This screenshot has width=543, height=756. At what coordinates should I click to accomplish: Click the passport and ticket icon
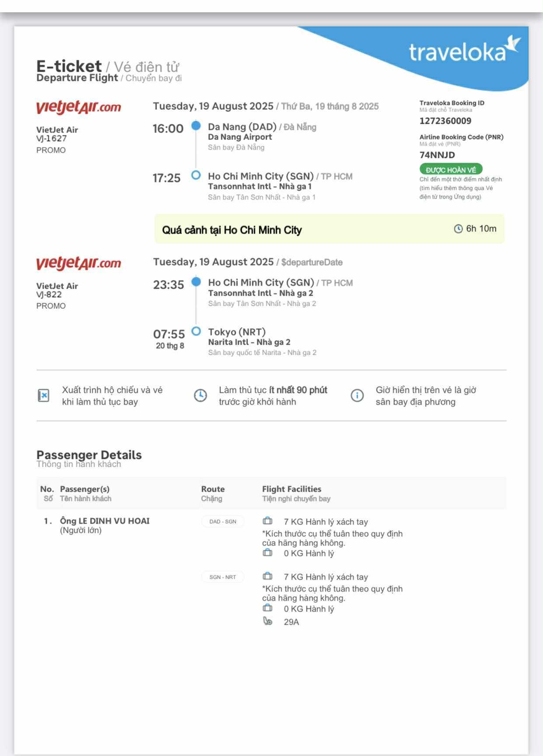tap(44, 395)
